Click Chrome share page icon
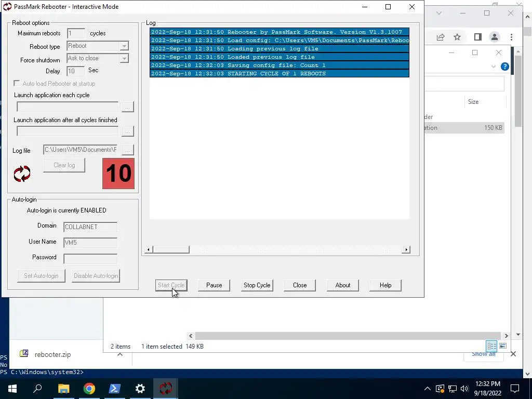 click(x=441, y=37)
